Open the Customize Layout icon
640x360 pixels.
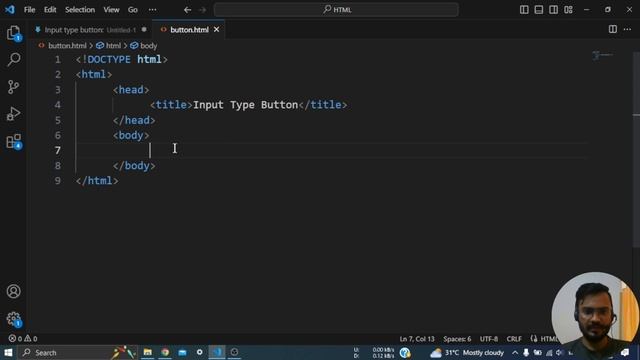tap(568, 10)
